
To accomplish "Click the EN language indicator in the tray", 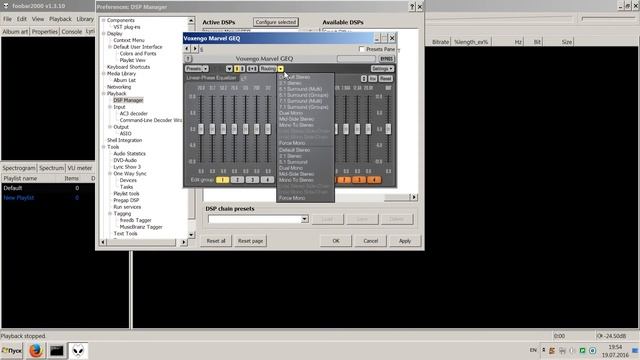I will coord(533,350).
